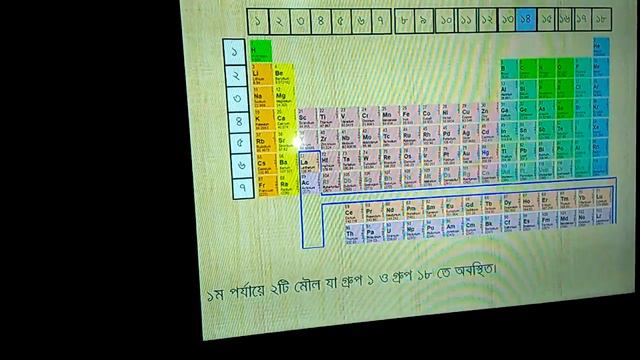Select the Lithium (Li) element cell
The image size is (640, 360).
coord(262,74)
